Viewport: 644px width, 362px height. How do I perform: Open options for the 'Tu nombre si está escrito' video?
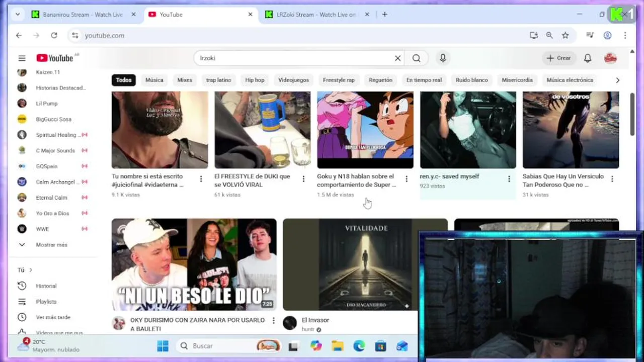[201, 179]
